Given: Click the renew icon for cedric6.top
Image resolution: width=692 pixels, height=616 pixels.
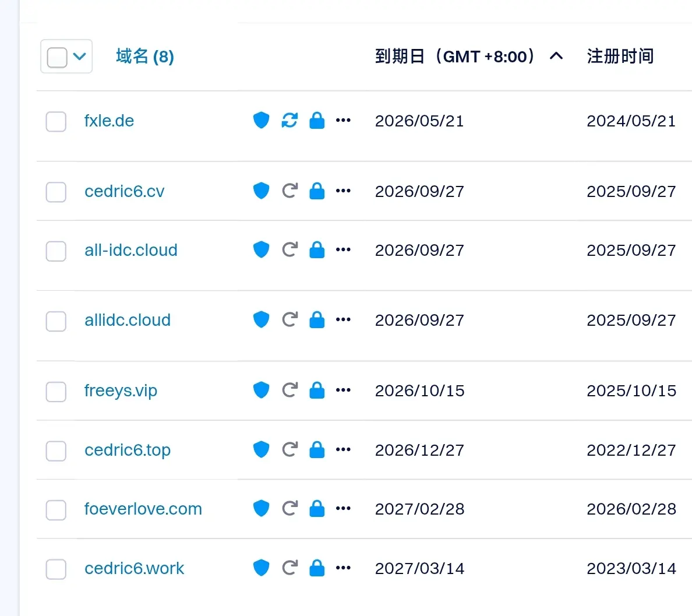Looking at the screenshot, I should [290, 449].
